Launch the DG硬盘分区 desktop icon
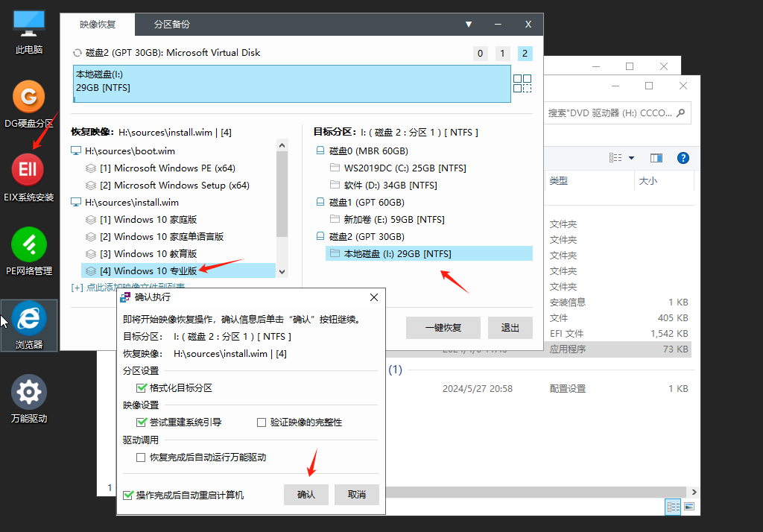Image resolution: width=763 pixels, height=532 pixels. click(29, 104)
